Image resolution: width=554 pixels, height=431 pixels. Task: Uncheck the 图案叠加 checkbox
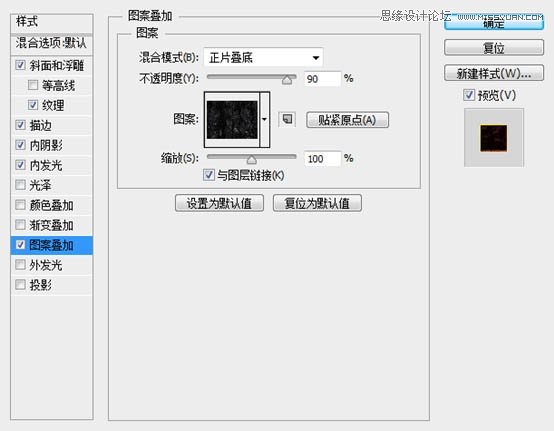point(20,244)
